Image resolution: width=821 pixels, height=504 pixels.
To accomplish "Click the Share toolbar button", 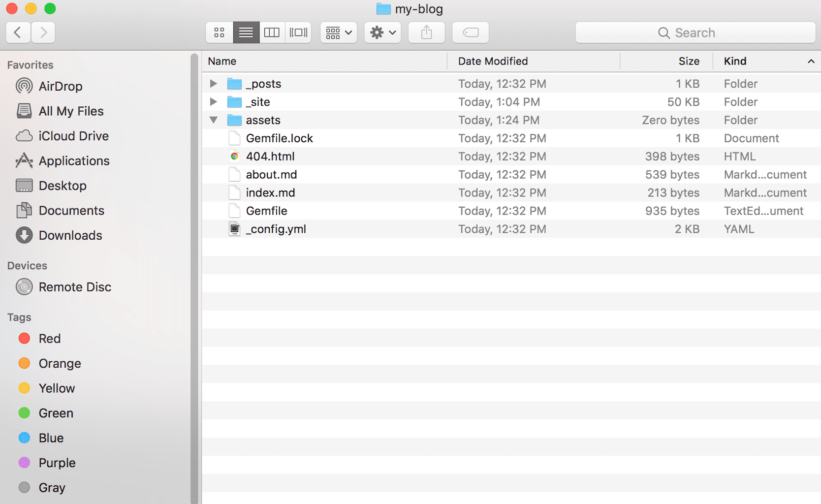I will coord(427,32).
